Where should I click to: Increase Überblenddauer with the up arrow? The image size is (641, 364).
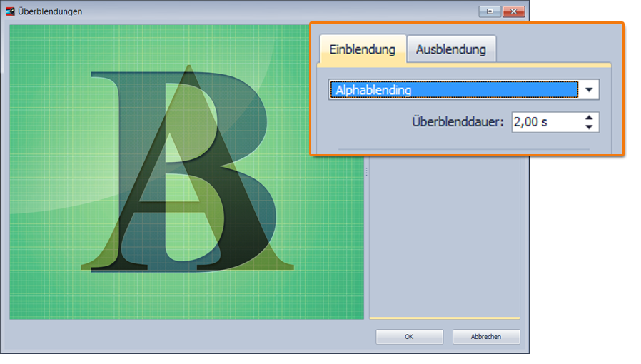(x=589, y=118)
